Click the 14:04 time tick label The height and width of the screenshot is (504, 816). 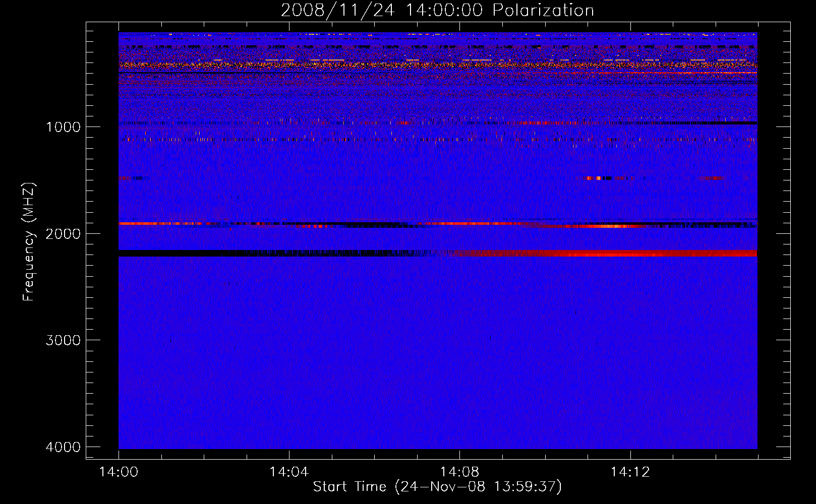pos(289,472)
